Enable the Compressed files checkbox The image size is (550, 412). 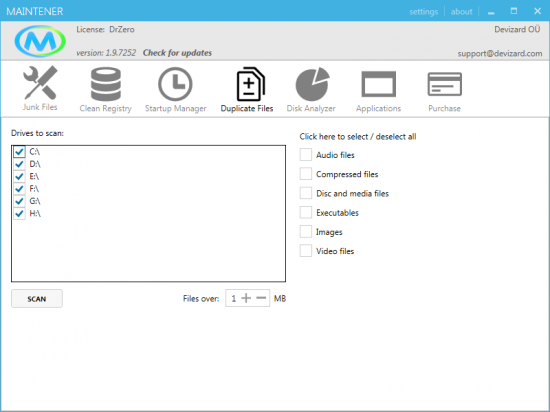tap(306, 174)
